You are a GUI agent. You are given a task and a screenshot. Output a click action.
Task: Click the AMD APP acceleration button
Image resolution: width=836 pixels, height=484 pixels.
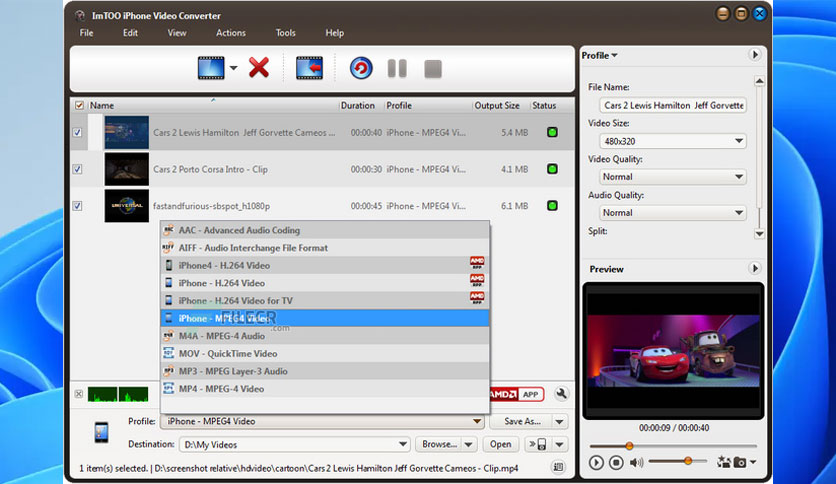coord(517,394)
